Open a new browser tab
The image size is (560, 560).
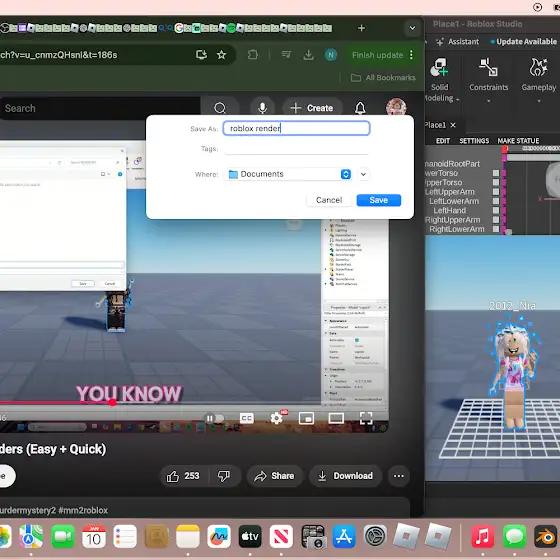click(x=361, y=28)
